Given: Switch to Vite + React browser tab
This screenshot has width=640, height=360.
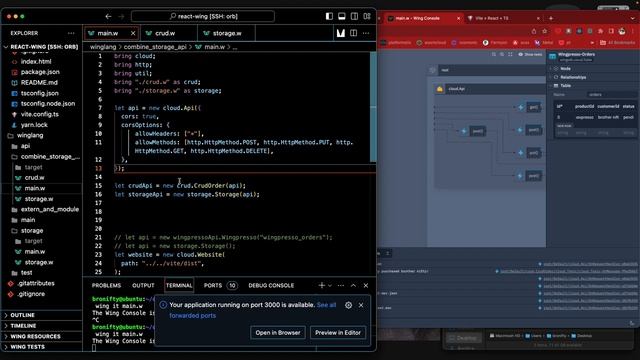Looking at the screenshot, I should tap(504, 18).
